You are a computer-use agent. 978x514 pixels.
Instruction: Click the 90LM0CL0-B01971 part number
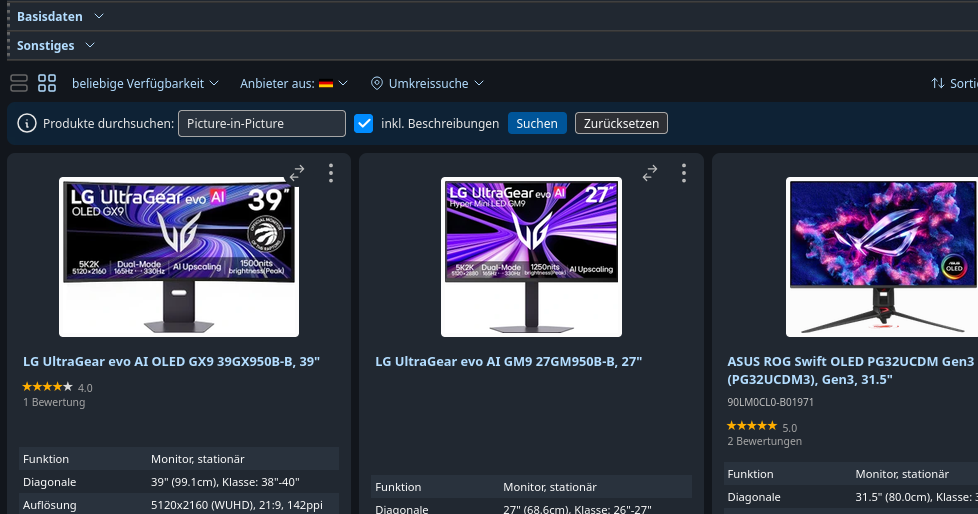pos(770,402)
